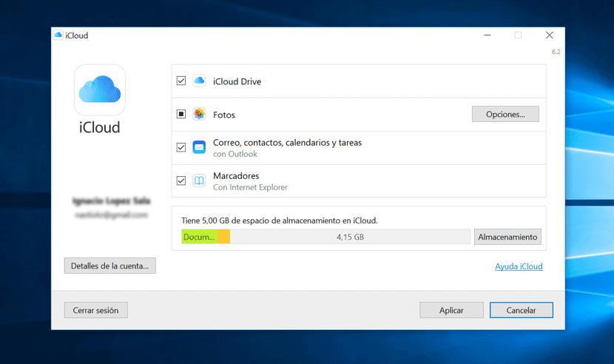Open the Ayuda iCloud link
614x364 pixels.
[x=519, y=266]
